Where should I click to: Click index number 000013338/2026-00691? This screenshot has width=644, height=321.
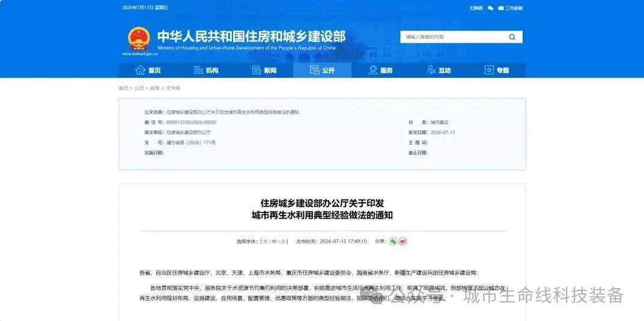pyautogui.click(x=192, y=122)
